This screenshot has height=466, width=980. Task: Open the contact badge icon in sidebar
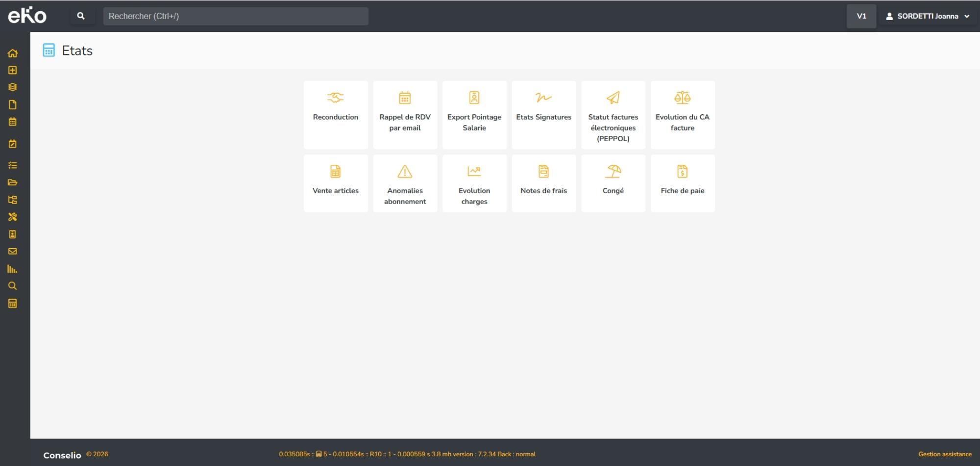pos(13,234)
